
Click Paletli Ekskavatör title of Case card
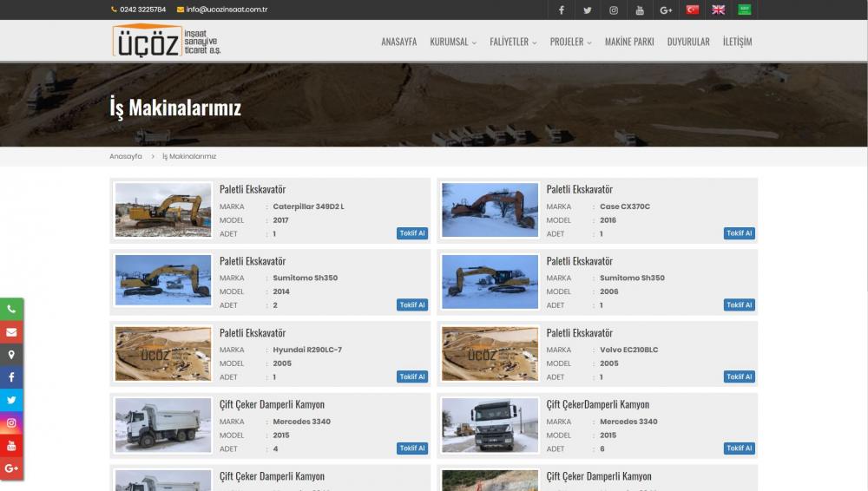[x=580, y=189]
